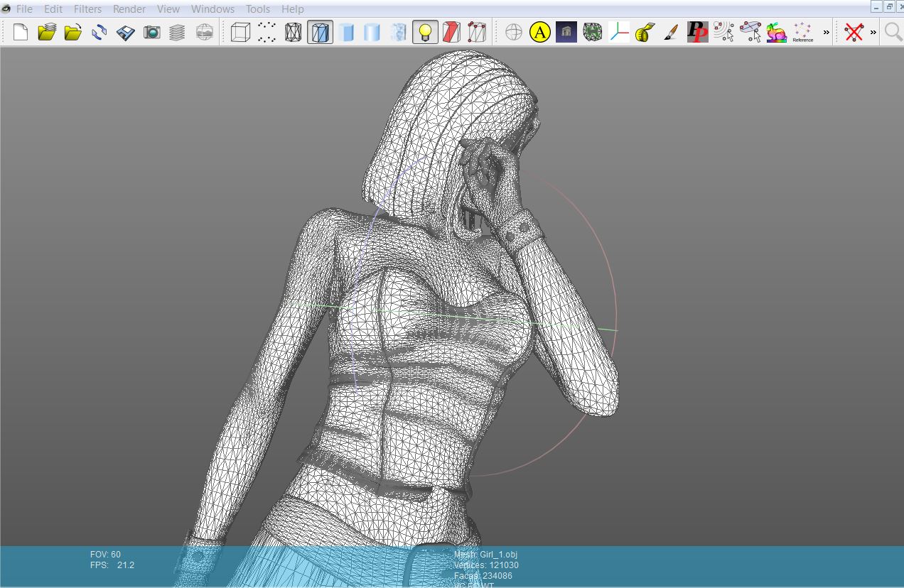Click the Mesh: Girl_1.obj label
The width and height of the screenshot is (904, 588).
(x=487, y=555)
